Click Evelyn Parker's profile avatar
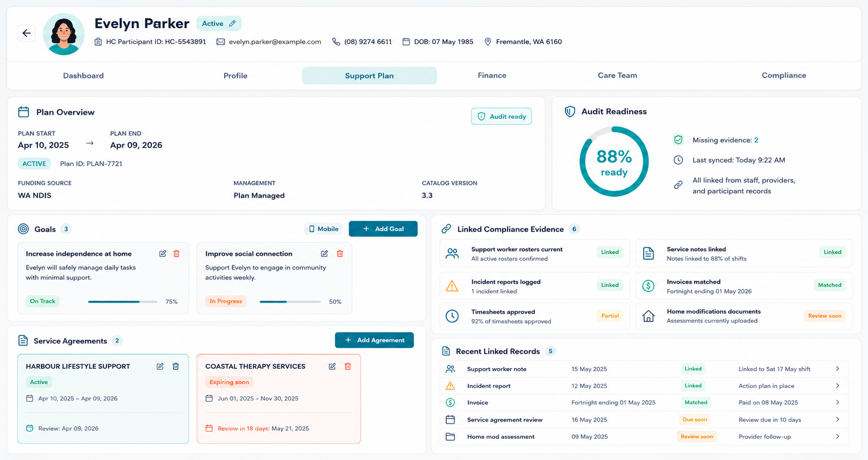 pyautogui.click(x=63, y=34)
